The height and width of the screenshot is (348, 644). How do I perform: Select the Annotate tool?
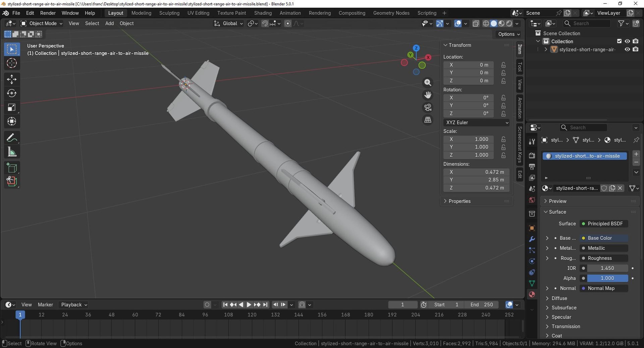[x=12, y=138]
